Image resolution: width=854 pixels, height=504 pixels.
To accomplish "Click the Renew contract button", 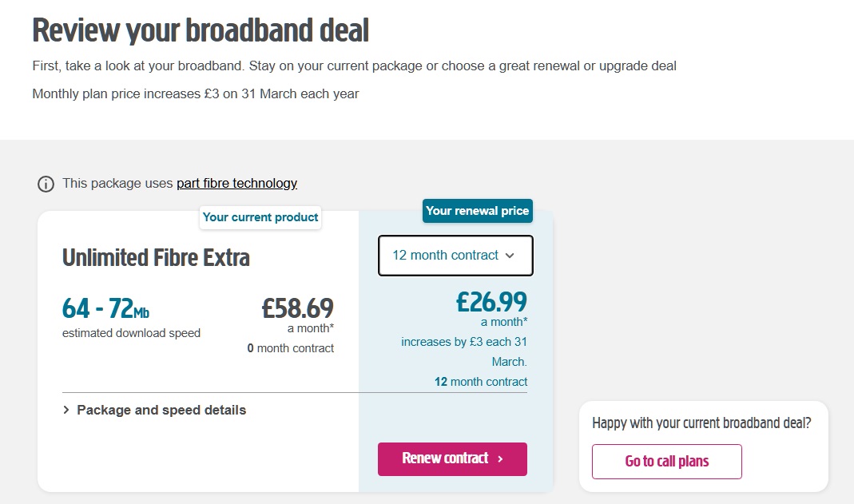I will tap(452, 459).
